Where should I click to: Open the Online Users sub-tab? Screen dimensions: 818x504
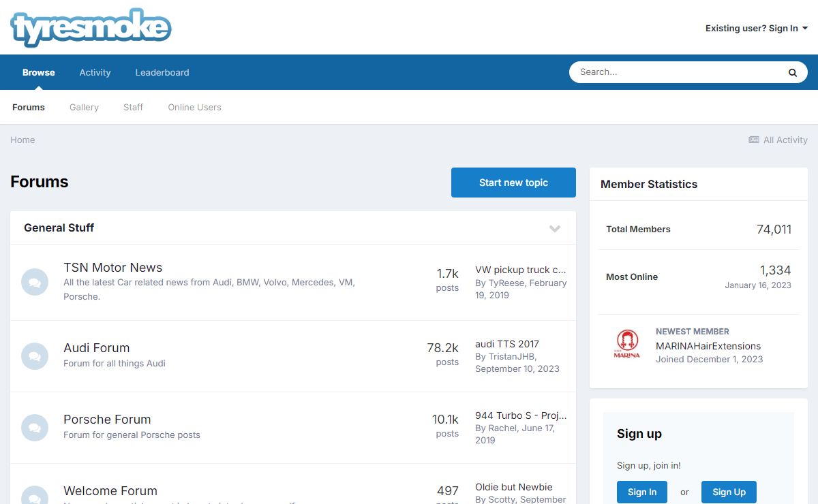(x=194, y=107)
